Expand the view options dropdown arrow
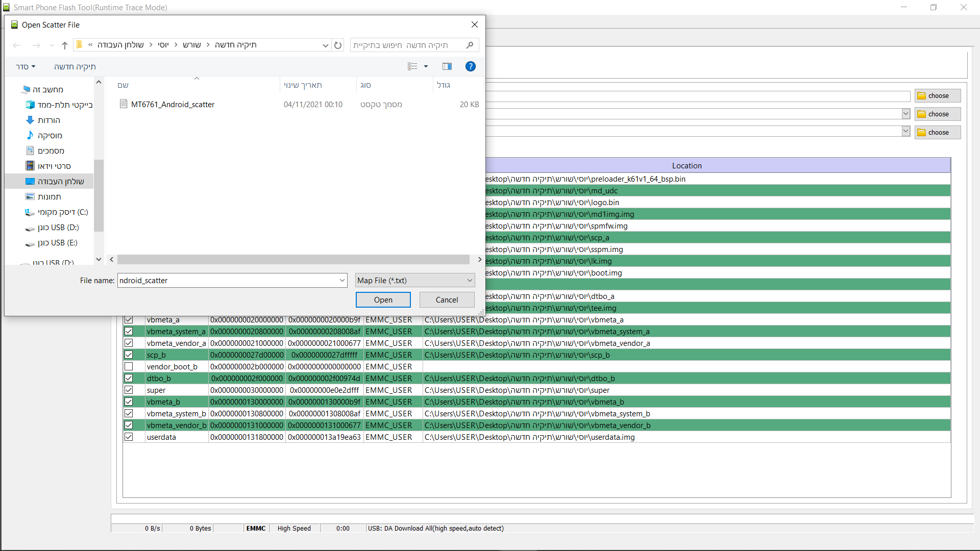The height and width of the screenshot is (551, 980). coord(426,66)
